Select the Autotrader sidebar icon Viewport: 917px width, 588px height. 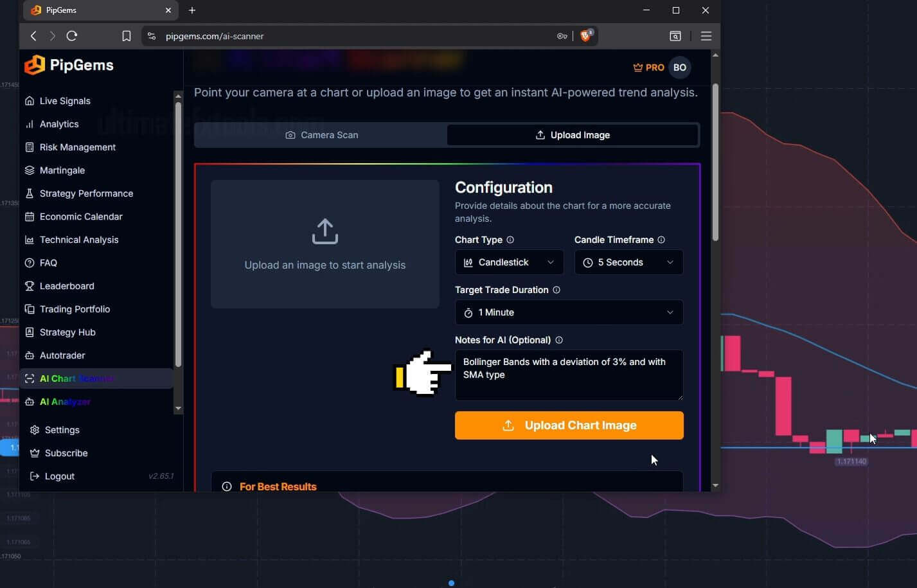coord(30,355)
